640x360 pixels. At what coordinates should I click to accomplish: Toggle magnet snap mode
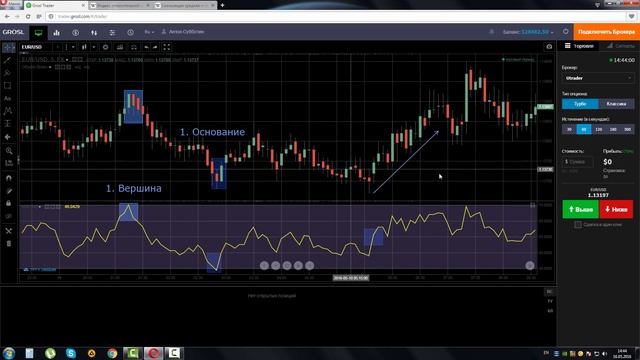(x=9, y=178)
